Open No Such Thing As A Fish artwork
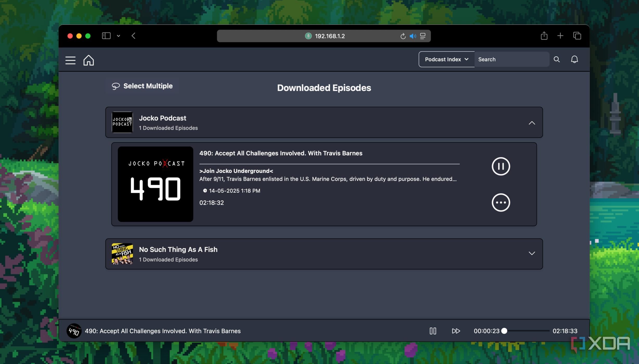 (122, 254)
